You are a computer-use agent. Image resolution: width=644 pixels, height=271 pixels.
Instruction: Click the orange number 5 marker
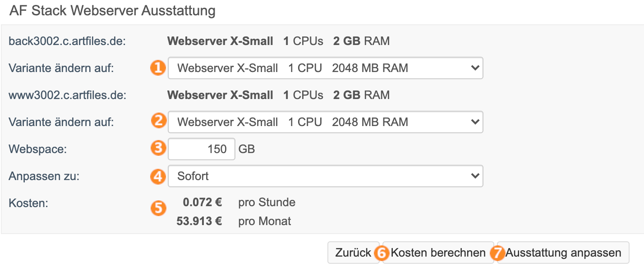(x=158, y=208)
